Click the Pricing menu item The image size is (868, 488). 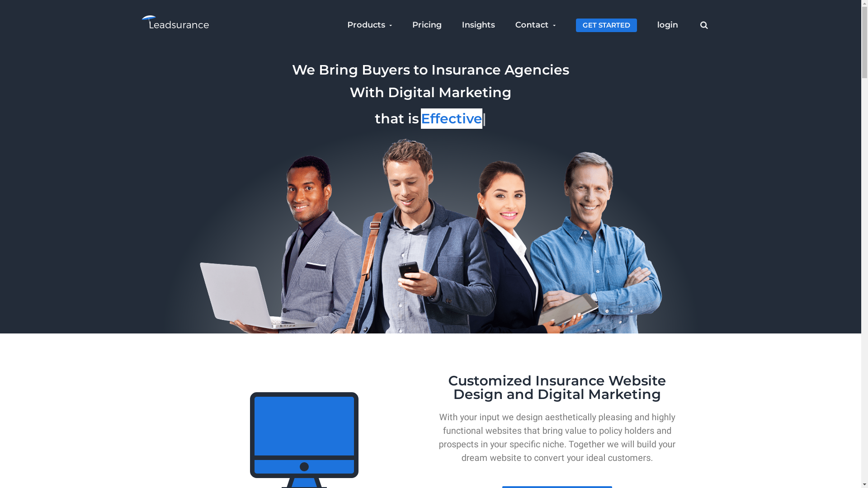click(x=427, y=24)
